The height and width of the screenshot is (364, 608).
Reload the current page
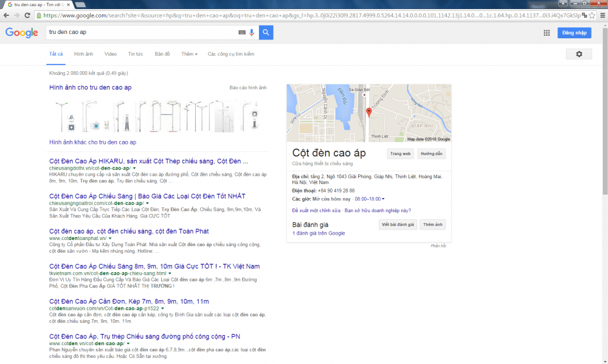[x=27, y=16]
